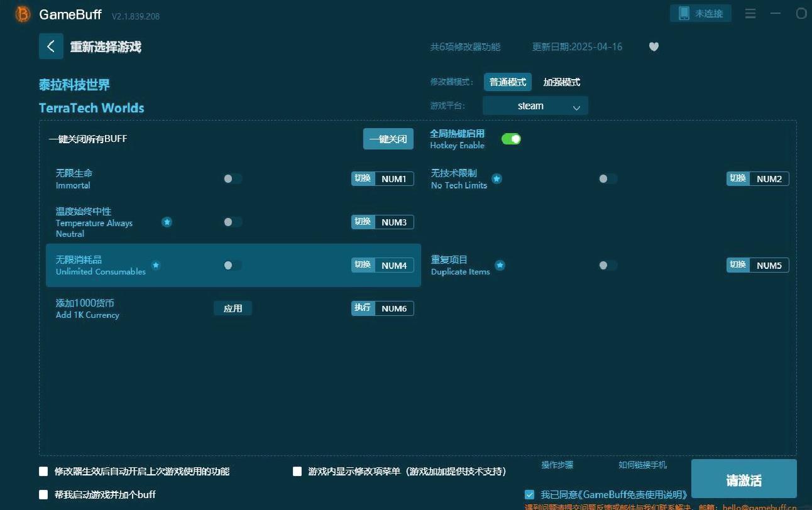
Task: Check the in-game trainer menu display box
Action: pos(297,471)
